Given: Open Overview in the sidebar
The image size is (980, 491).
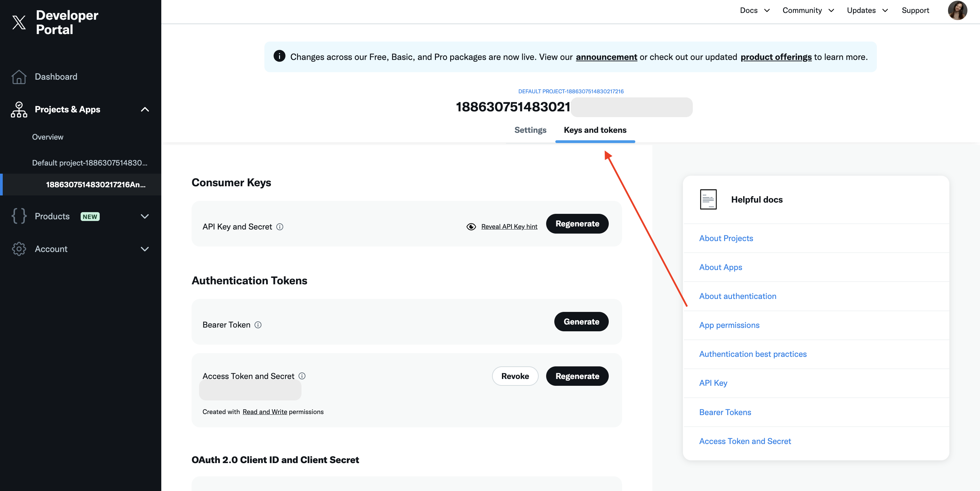Looking at the screenshot, I should (x=48, y=137).
